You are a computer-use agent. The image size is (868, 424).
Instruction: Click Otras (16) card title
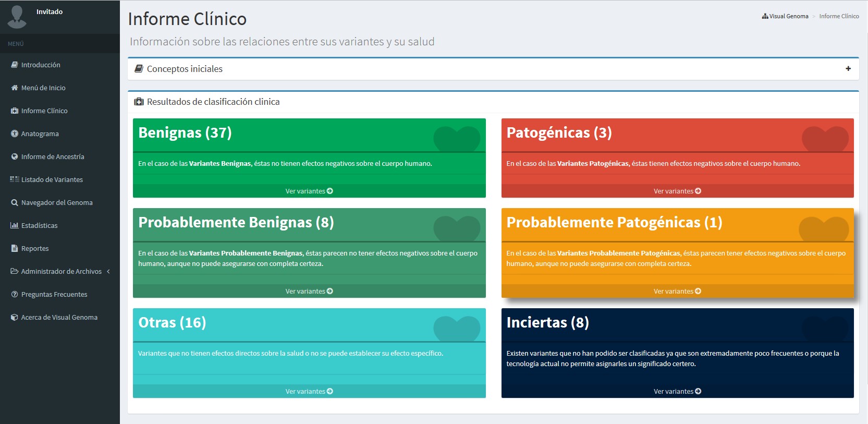point(172,322)
